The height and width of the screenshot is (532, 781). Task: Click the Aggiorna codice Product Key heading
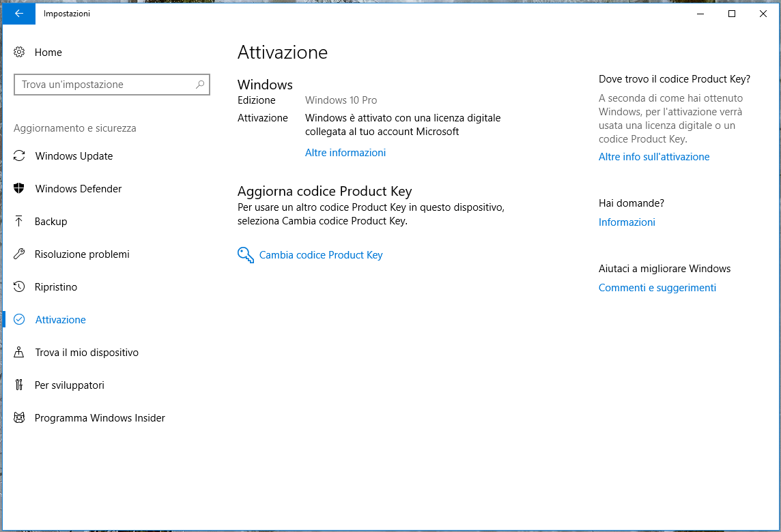tap(324, 191)
